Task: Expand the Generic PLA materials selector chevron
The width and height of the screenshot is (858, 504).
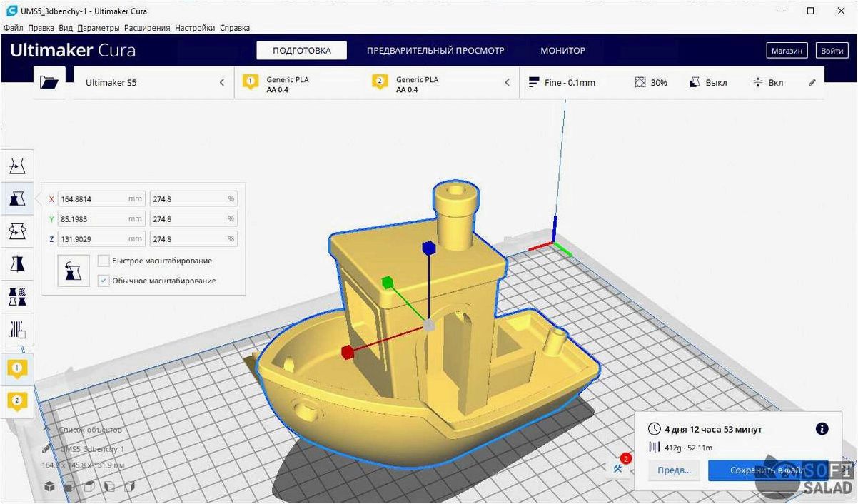Action: coord(508,83)
